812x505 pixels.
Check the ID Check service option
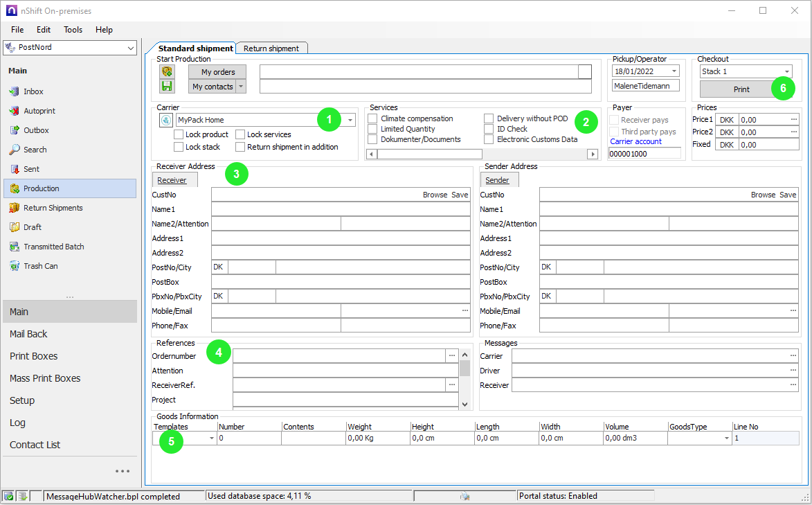(489, 129)
